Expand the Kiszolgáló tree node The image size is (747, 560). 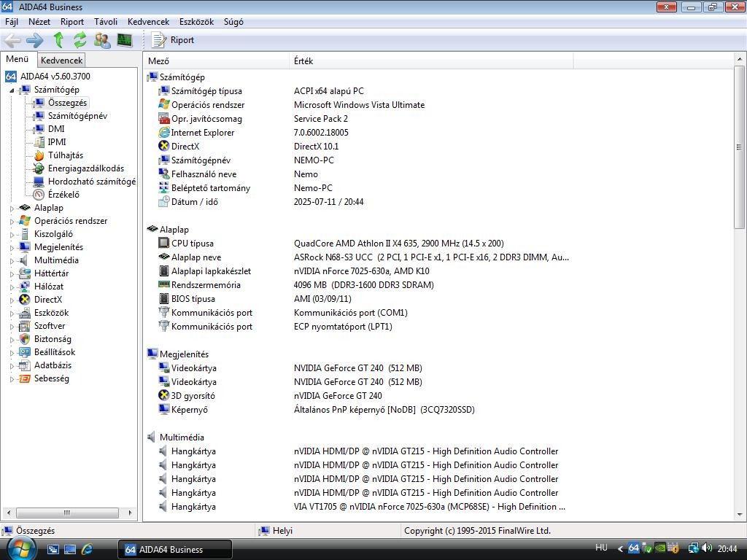[12, 234]
